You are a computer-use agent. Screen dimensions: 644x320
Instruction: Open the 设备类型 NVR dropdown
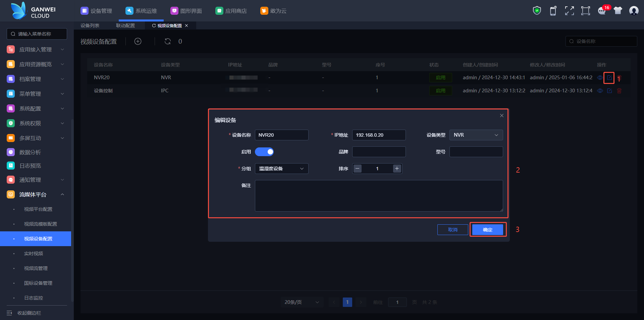[476, 135]
